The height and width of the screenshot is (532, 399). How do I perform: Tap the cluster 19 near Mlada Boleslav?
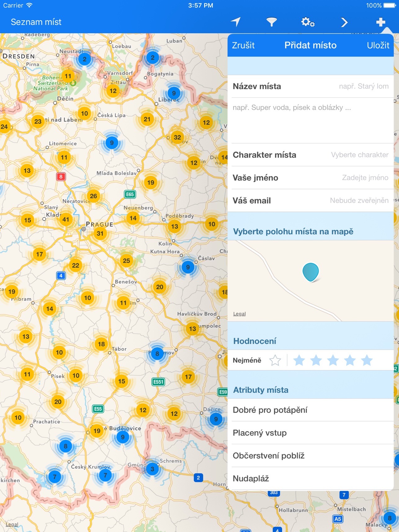(x=151, y=183)
